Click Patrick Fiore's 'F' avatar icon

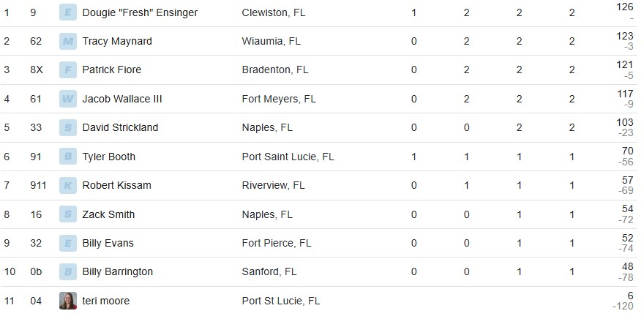[x=68, y=70]
